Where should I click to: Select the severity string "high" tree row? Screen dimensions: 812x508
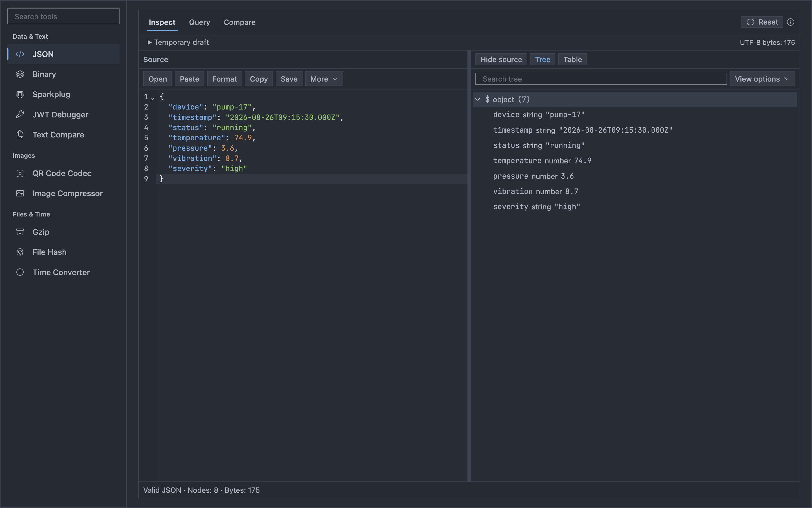(x=635, y=207)
